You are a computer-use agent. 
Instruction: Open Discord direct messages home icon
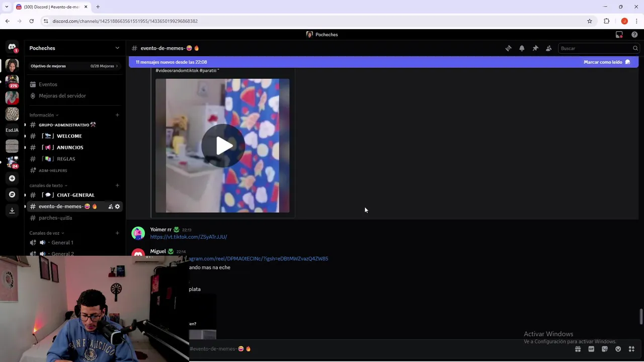(12, 47)
